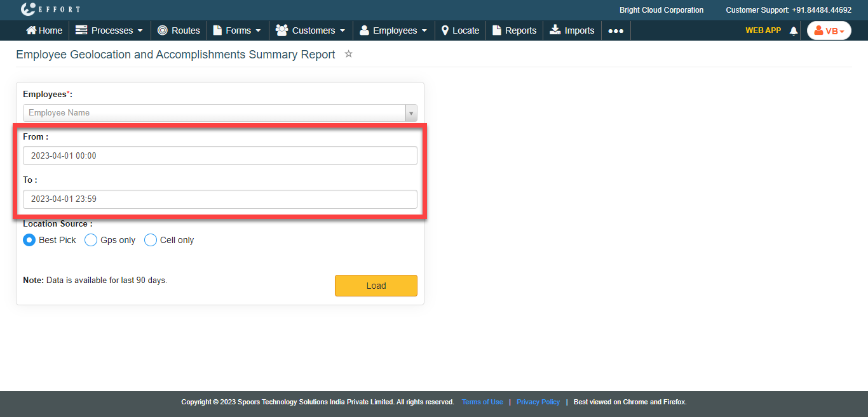Click the notification bell icon
This screenshot has width=868, height=417.
click(793, 30)
